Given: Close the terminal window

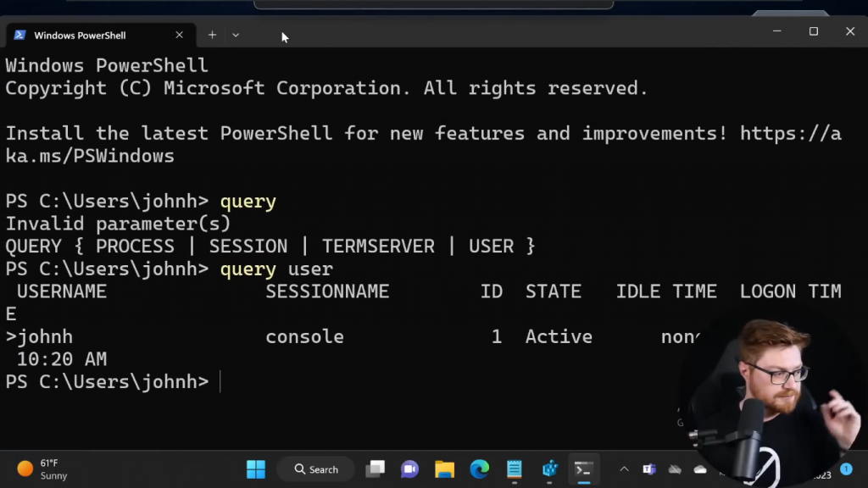Looking at the screenshot, I should click(850, 31).
